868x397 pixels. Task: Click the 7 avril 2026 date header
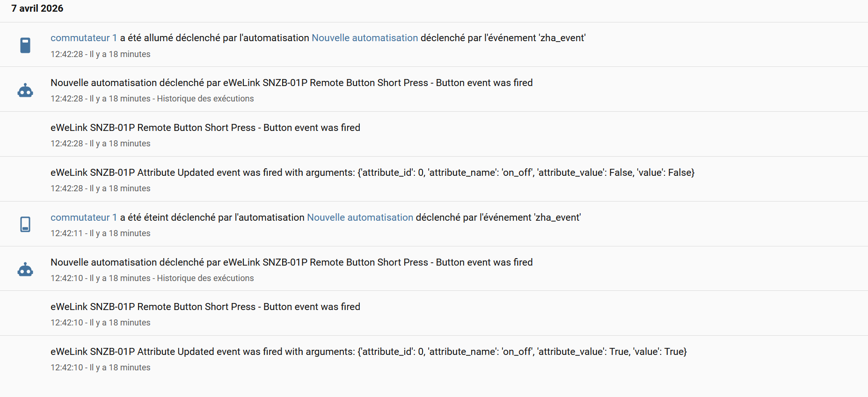37,8
